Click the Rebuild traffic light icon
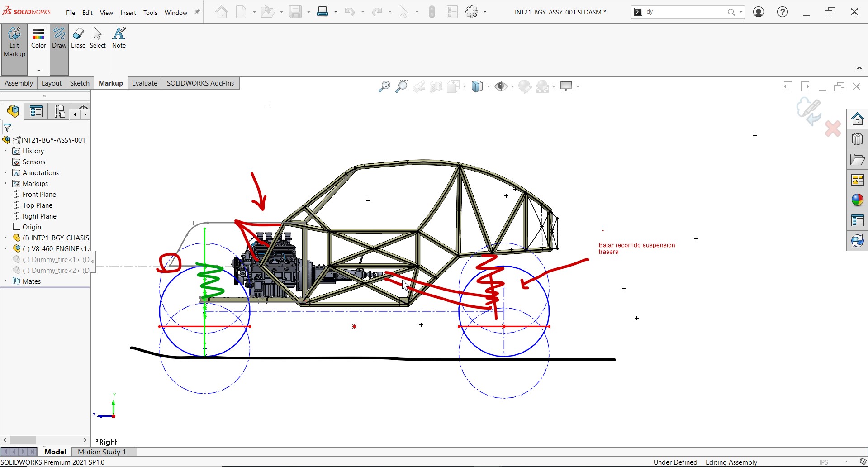The width and height of the screenshot is (868, 467). [x=432, y=12]
